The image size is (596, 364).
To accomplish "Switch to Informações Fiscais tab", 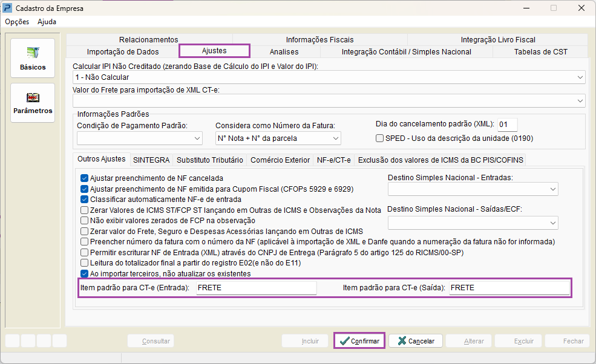I will 319,40.
